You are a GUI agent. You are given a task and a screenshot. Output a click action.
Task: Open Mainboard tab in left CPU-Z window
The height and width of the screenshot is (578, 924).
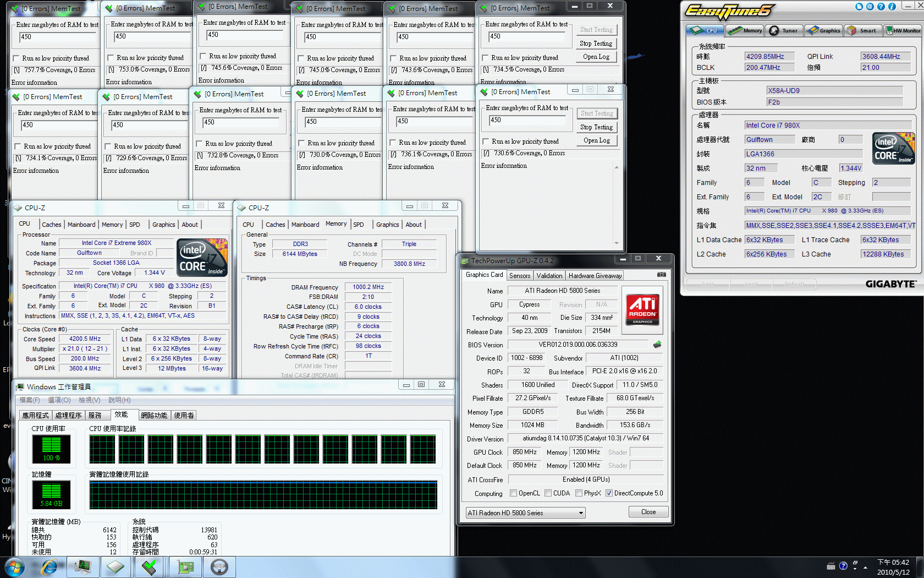click(x=81, y=225)
